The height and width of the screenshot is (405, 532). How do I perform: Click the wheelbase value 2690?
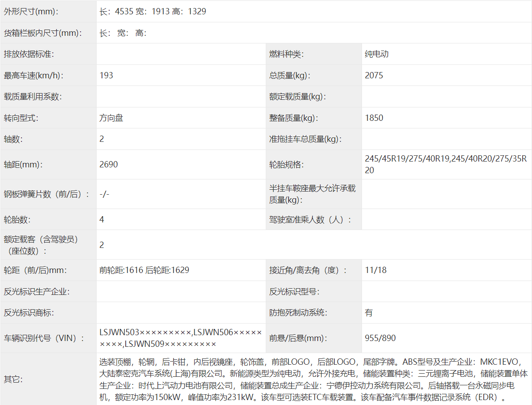click(x=109, y=165)
